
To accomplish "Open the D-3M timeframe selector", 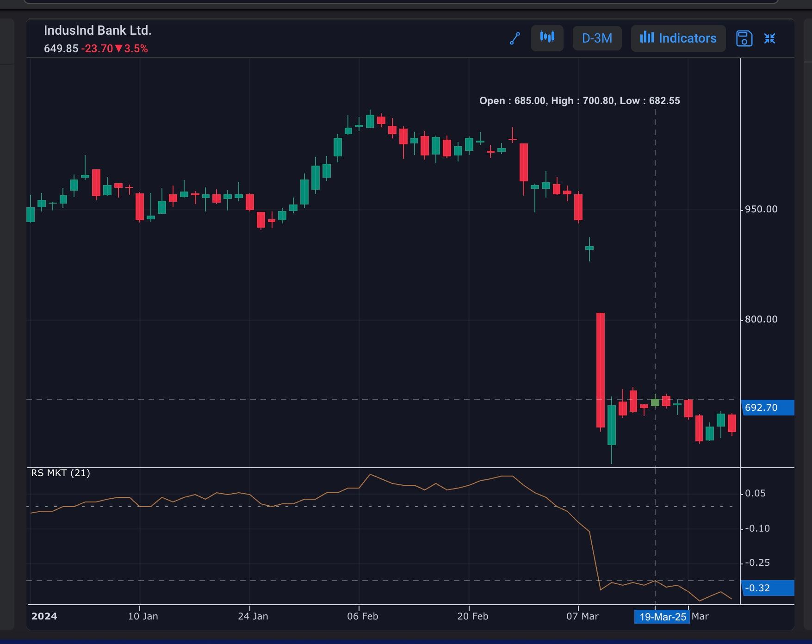I will pyautogui.click(x=597, y=38).
